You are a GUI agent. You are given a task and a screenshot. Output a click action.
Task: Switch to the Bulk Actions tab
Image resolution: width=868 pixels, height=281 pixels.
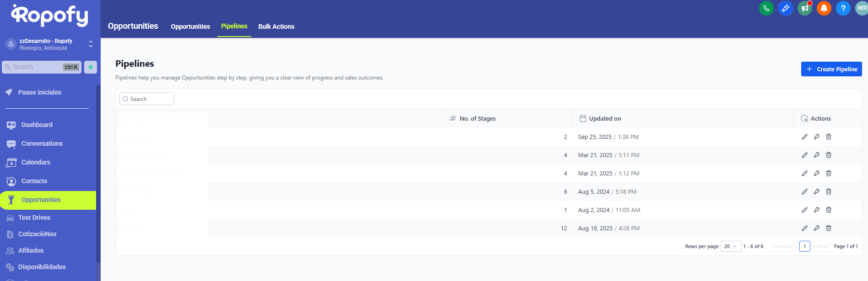pyautogui.click(x=276, y=27)
